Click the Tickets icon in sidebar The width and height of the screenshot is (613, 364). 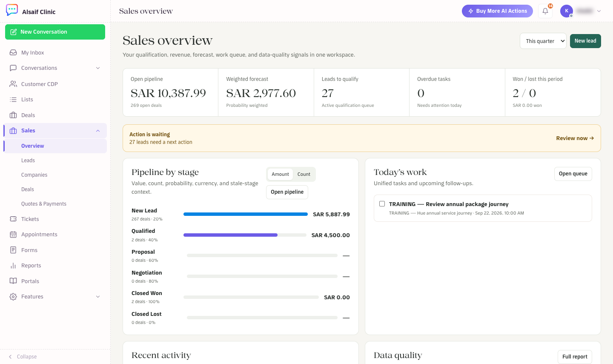click(13, 219)
